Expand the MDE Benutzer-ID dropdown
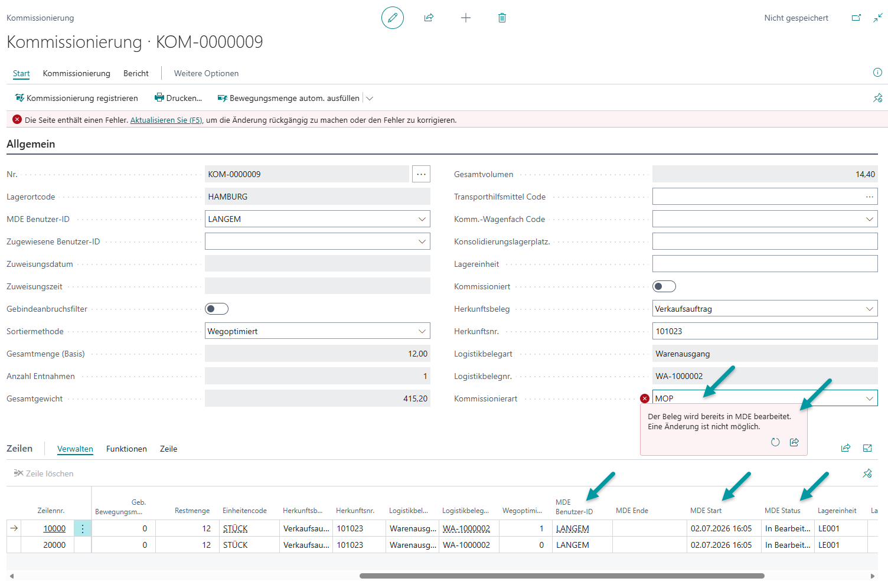Image resolution: width=888 pixels, height=588 pixels. tap(422, 219)
